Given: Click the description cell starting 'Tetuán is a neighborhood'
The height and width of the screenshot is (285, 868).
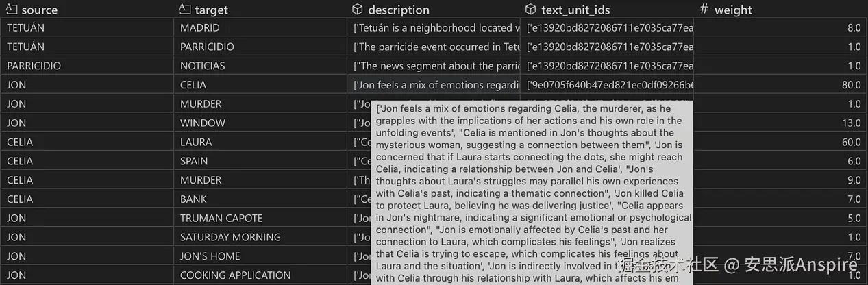Looking at the screenshot, I should [x=436, y=28].
